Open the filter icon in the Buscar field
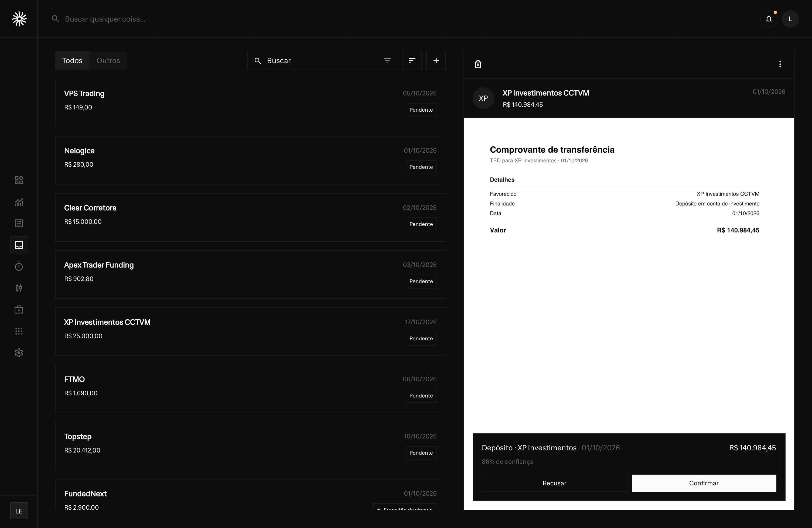 coord(387,60)
